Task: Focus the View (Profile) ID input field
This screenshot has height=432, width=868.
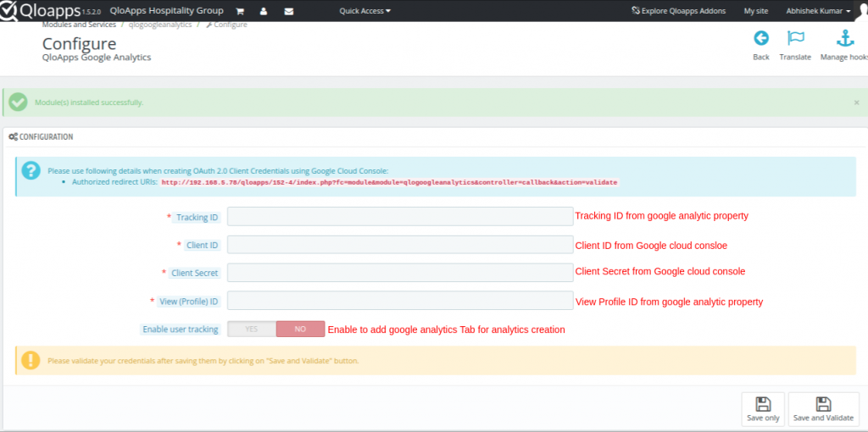Action: coord(400,301)
